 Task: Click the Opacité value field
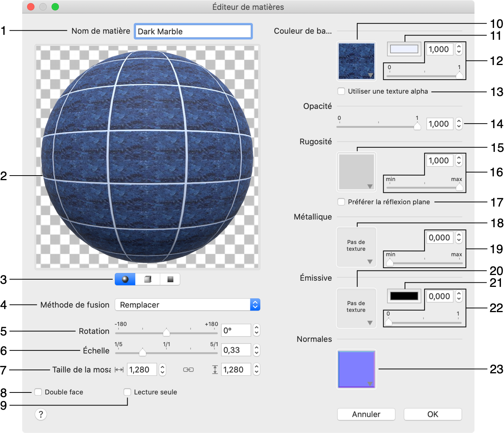point(440,124)
